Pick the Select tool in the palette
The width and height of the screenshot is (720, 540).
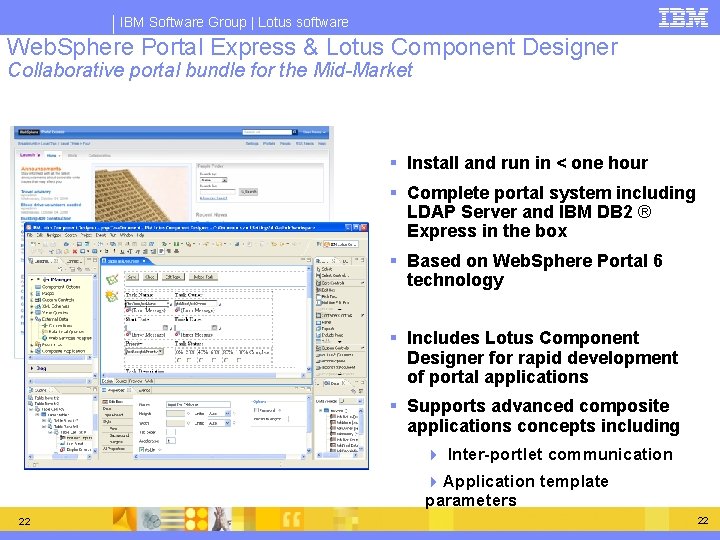[325, 269]
